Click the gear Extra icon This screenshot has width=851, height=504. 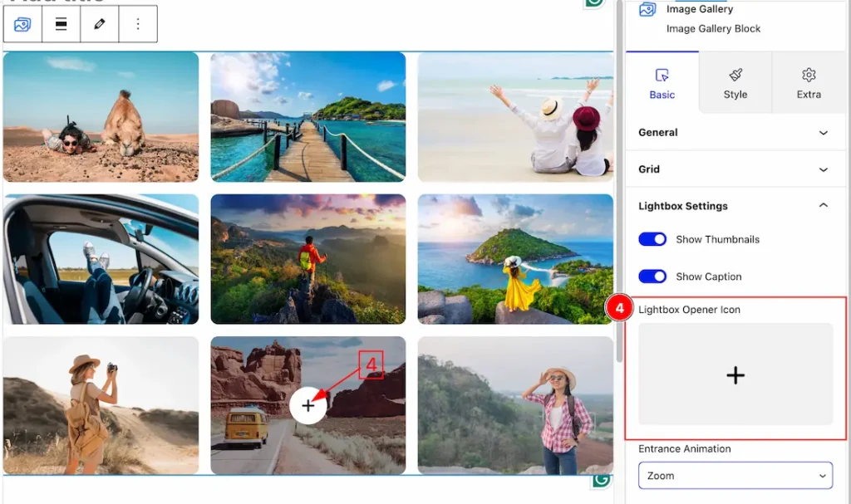click(809, 75)
